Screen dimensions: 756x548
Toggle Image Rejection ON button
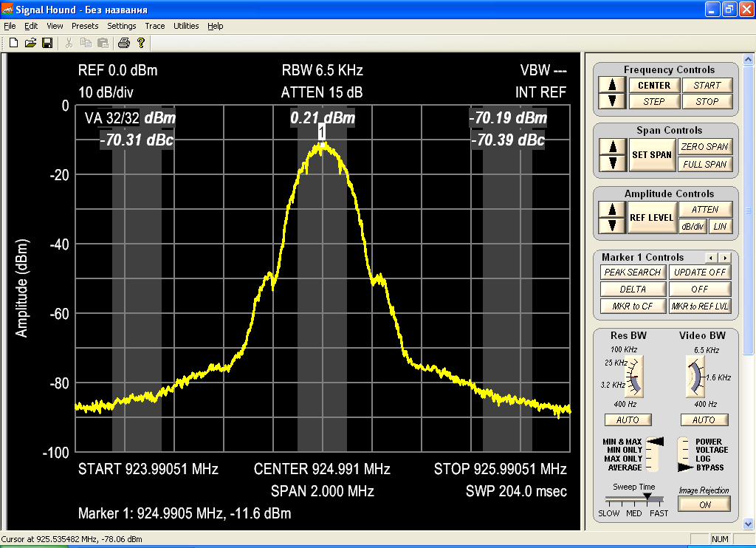pos(704,504)
